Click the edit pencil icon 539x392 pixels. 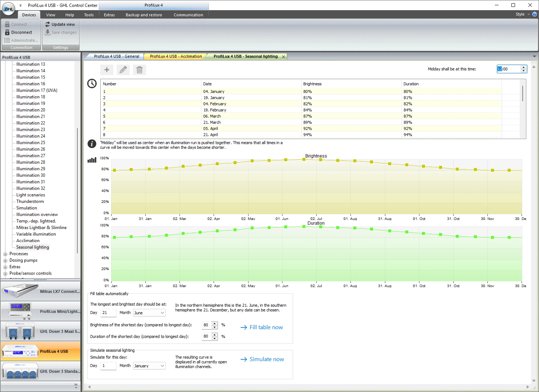pyautogui.click(x=123, y=70)
